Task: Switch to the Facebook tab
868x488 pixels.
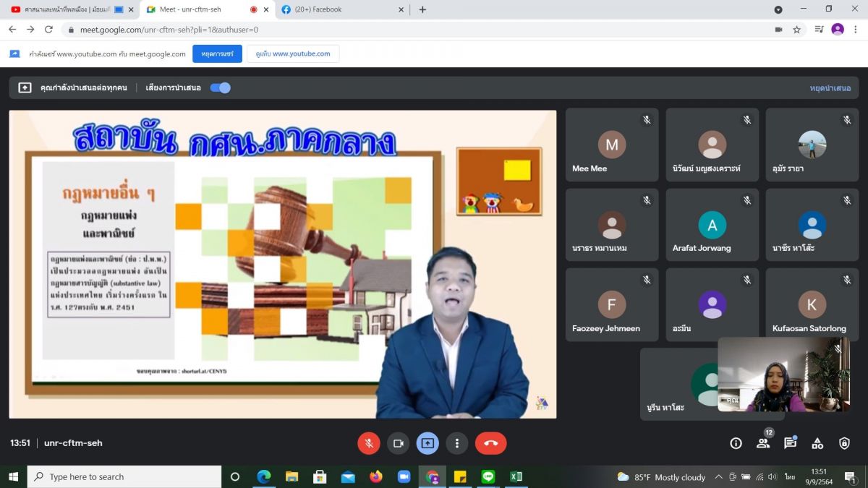Action: coord(340,9)
